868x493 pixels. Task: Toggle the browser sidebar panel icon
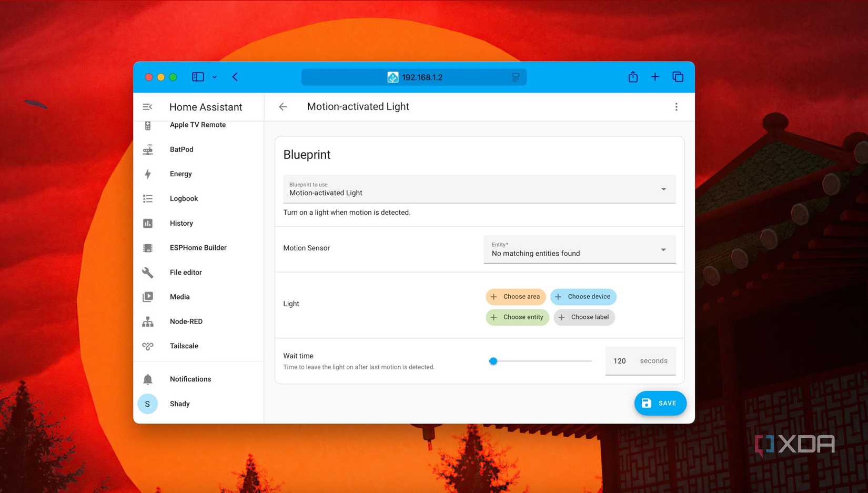[198, 77]
